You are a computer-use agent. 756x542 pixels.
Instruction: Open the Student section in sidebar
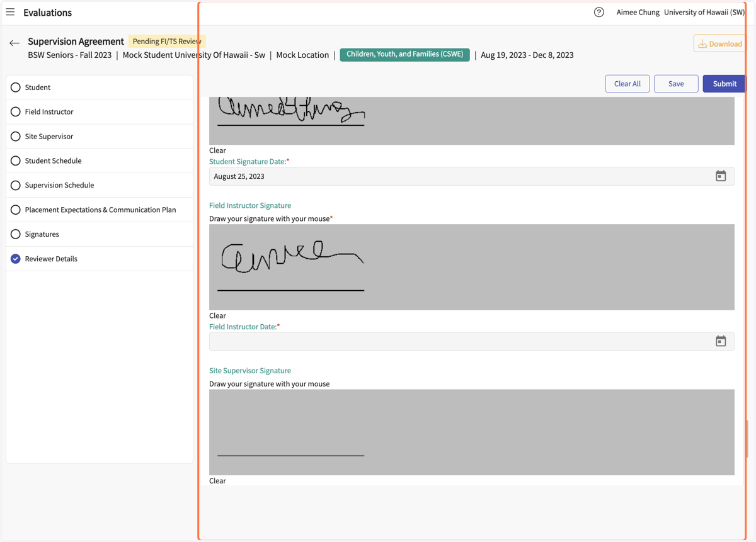100,88
